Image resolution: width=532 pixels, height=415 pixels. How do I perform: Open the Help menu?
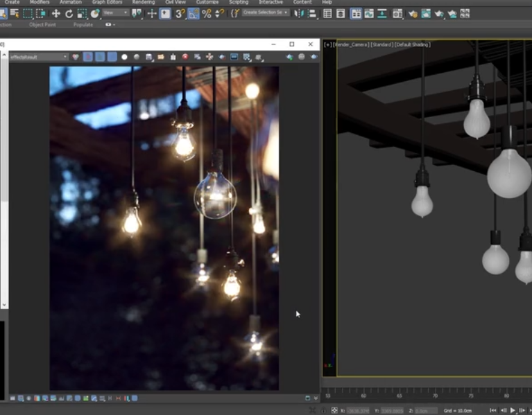click(x=327, y=2)
